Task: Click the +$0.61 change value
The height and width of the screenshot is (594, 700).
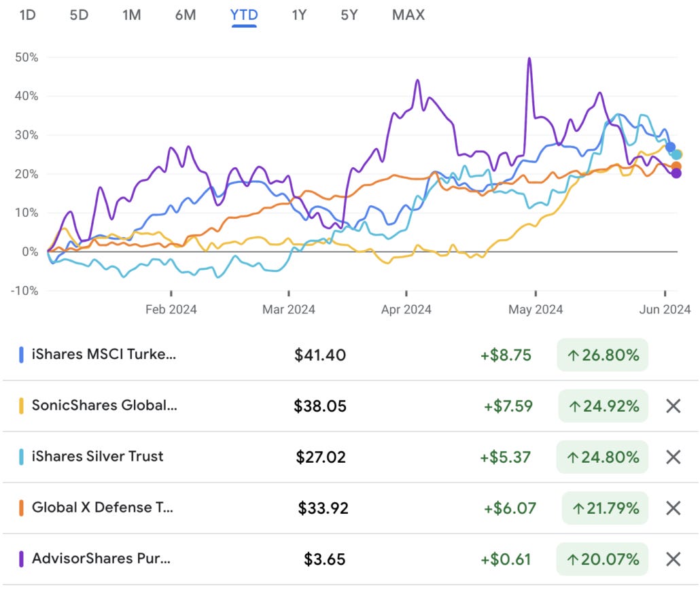Action: coord(506,559)
